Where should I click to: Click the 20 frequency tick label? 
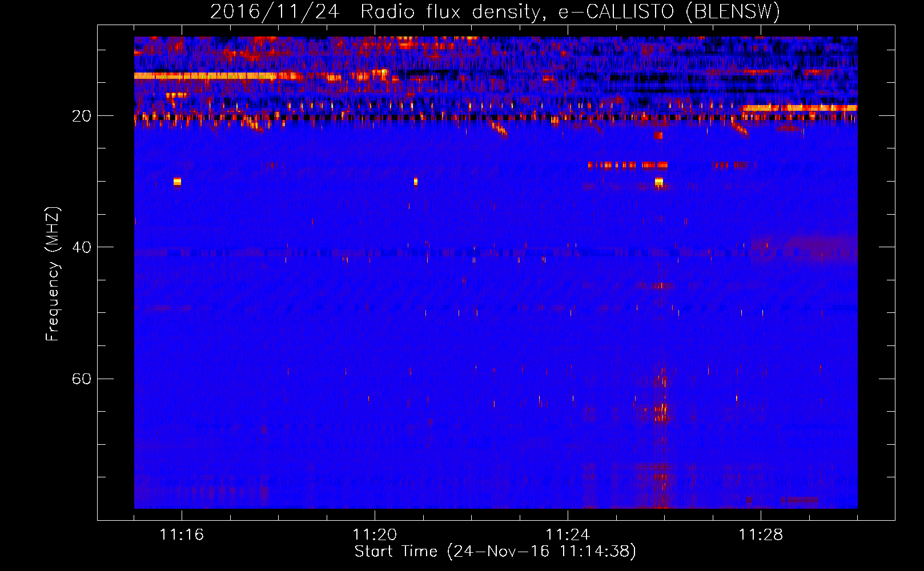pyautogui.click(x=82, y=116)
